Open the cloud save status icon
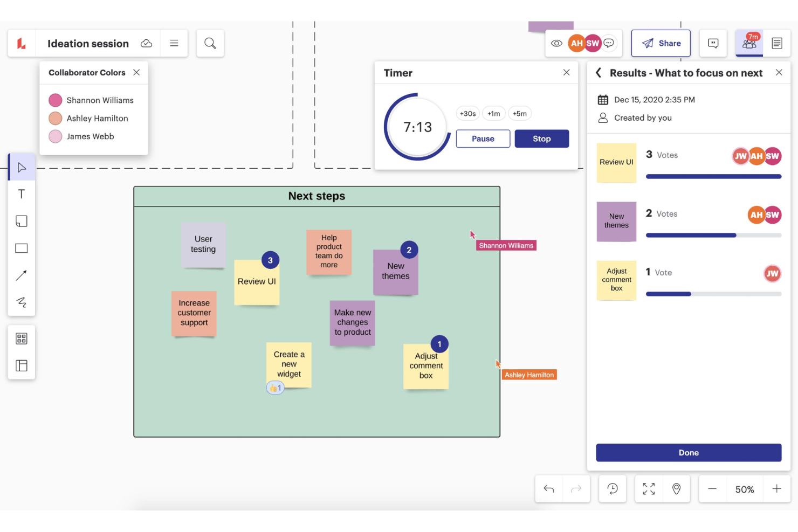798x532 pixels. tap(146, 44)
